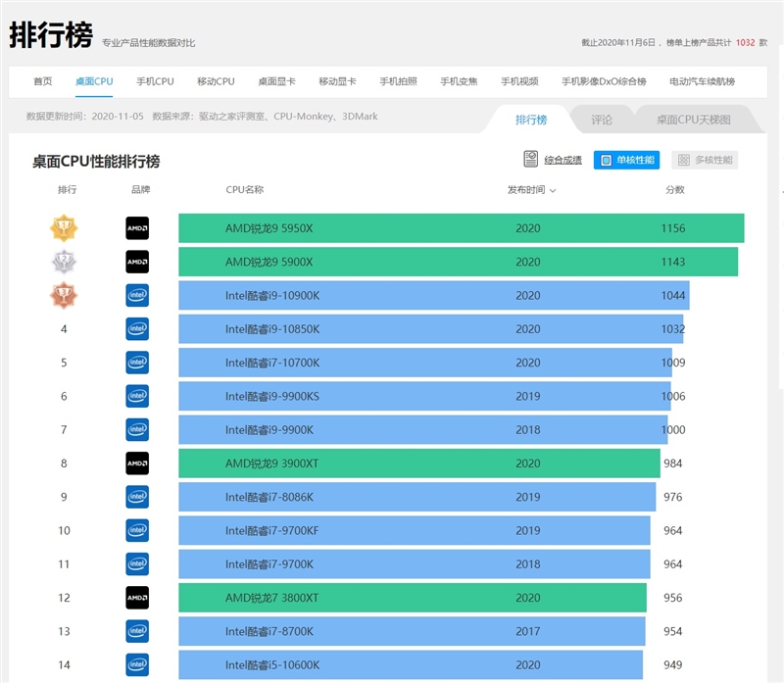Screen dimensions: 784x683
Task: Click the red 1032 product count
Action: [745, 43]
